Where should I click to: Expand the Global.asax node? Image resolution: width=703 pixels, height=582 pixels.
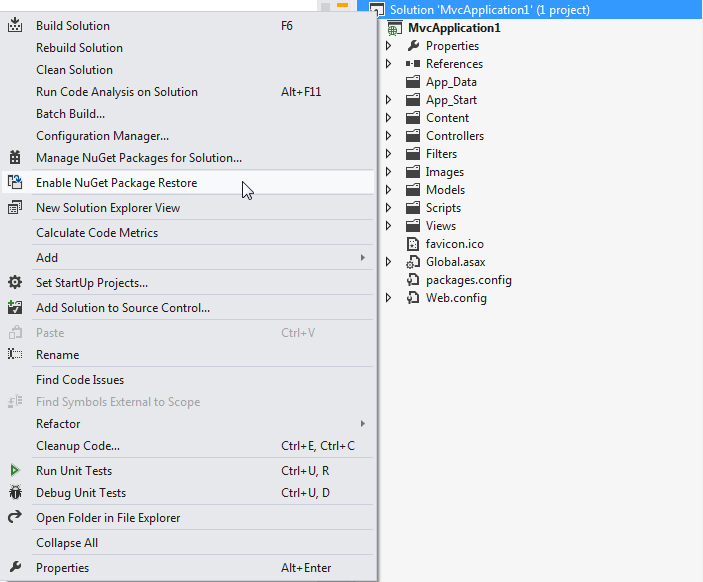[389, 261]
